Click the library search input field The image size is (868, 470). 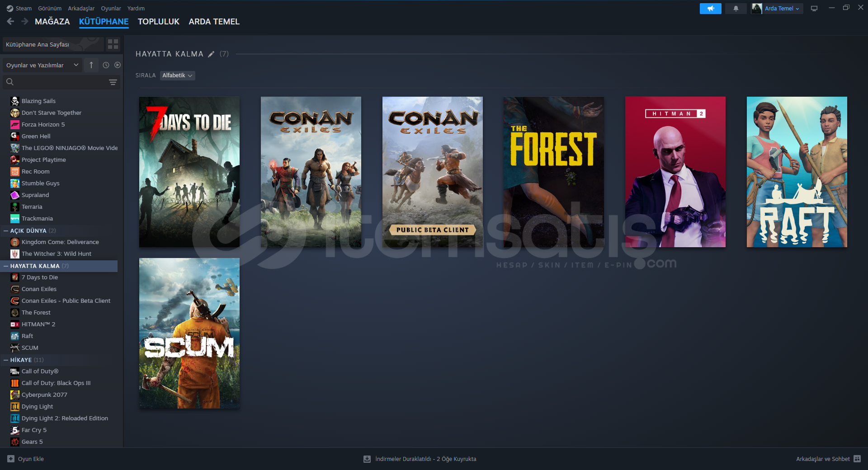click(61, 82)
